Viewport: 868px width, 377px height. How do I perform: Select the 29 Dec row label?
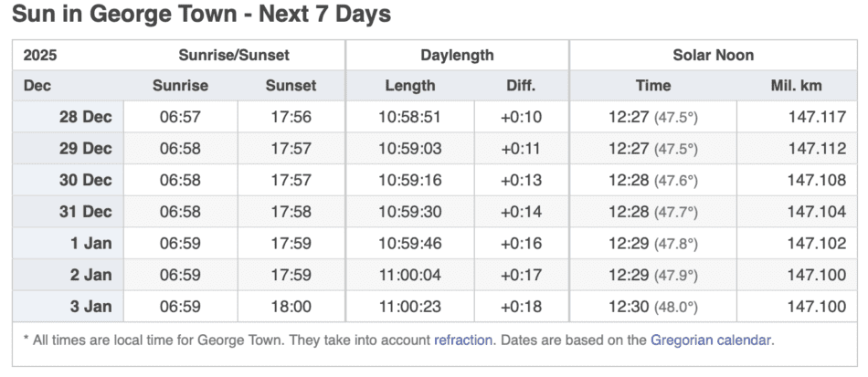click(x=85, y=148)
